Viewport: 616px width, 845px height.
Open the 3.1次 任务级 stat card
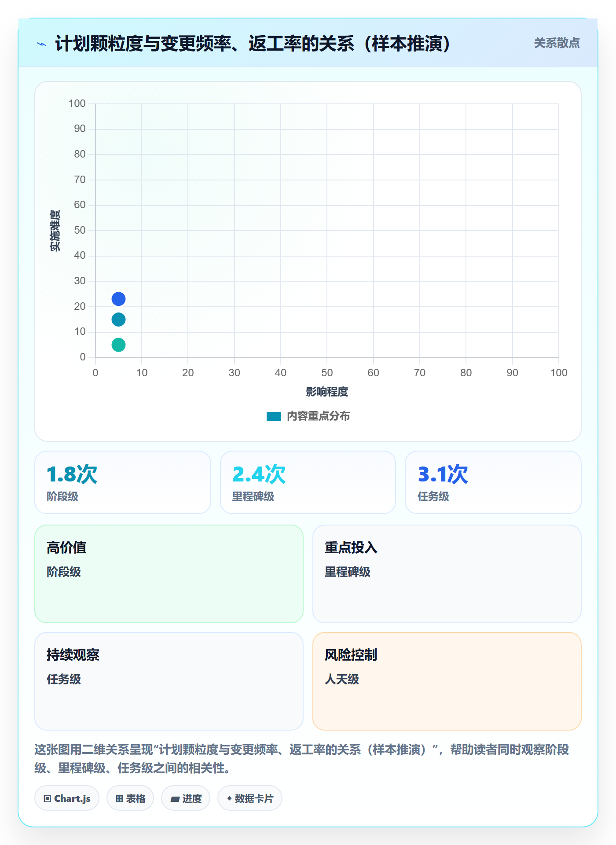point(493,482)
